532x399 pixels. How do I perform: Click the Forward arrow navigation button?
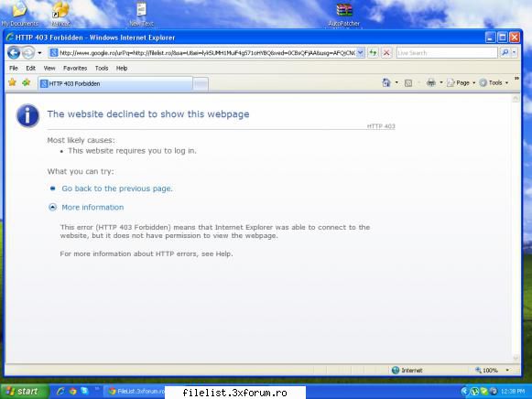(28, 53)
